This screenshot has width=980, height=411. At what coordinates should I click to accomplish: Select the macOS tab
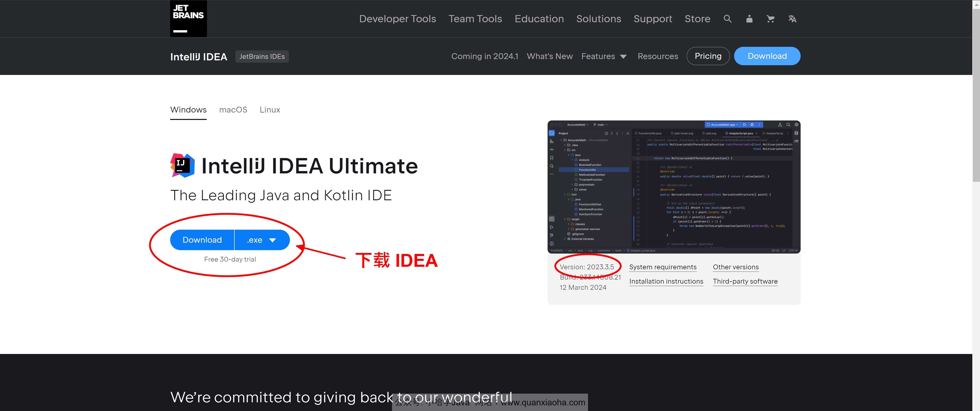click(x=233, y=110)
